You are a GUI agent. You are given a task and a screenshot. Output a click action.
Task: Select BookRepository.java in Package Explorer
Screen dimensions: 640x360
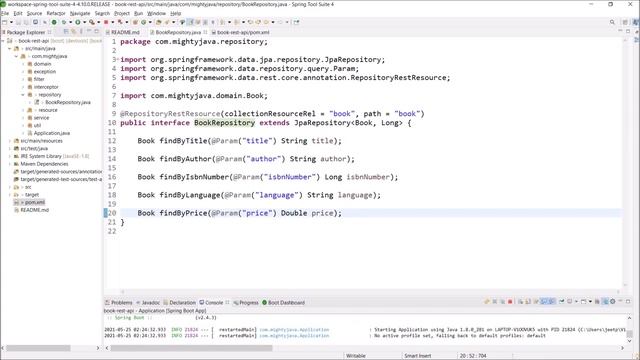68,102
